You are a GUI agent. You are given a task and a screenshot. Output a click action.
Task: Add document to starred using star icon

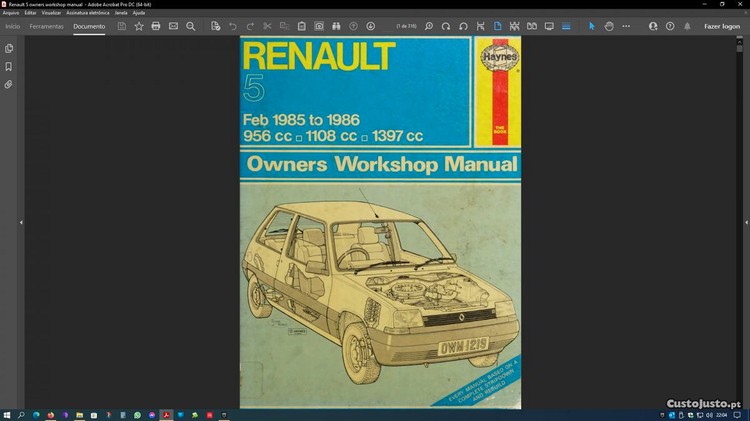[x=139, y=26]
